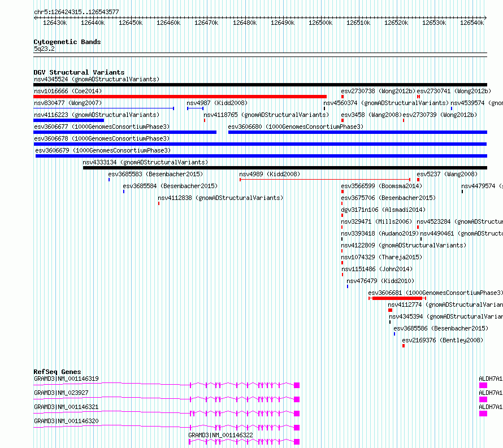The height and width of the screenshot is (448, 503).
Task: Open label esv3606679 (1000GenomesConsortiumPhase3)
Action: click(x=103, y=150)
